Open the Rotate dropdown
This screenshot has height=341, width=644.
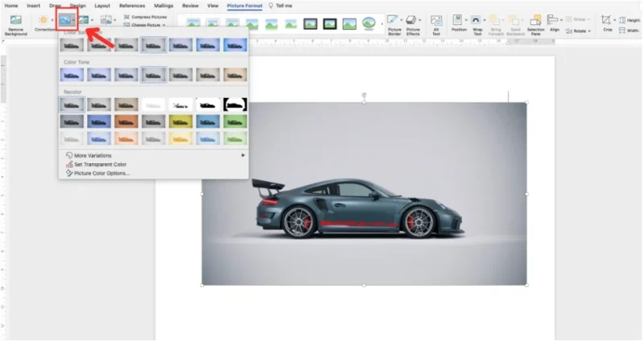580,31
